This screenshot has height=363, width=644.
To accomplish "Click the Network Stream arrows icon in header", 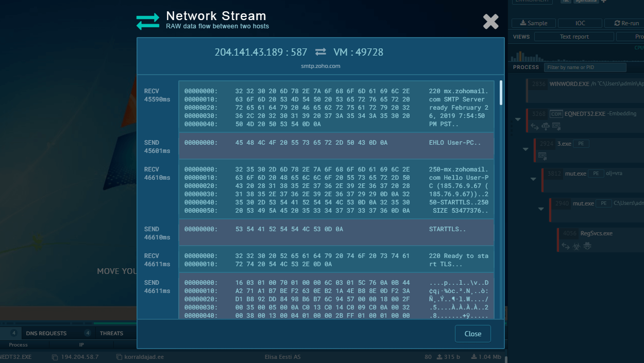I will coord(148,22).
